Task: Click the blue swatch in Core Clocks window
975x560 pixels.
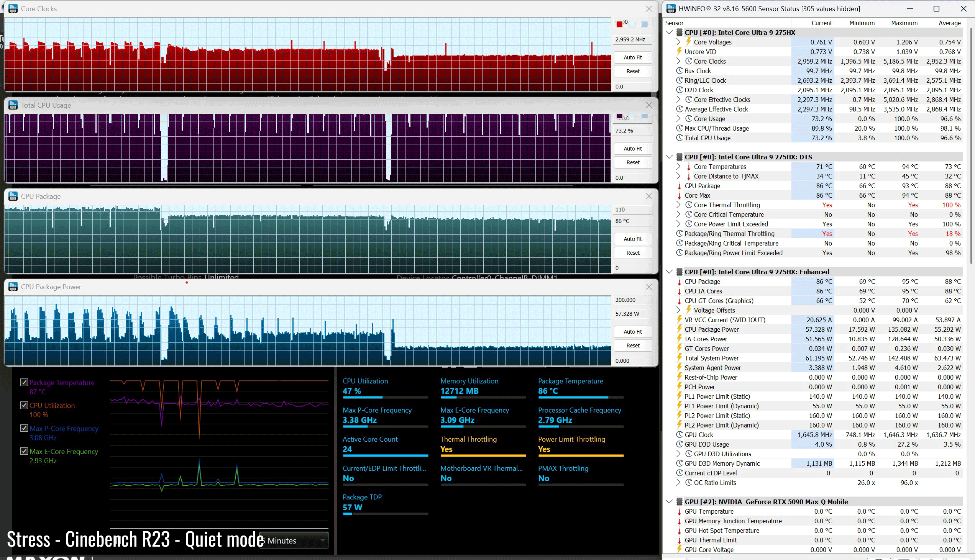Action: [x=644, y=24]
